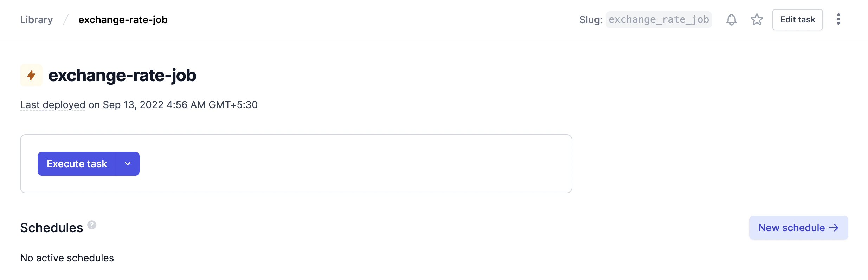Click the arrow icon in New schedule
868x280 pixels.
click(x=834, y=228)
